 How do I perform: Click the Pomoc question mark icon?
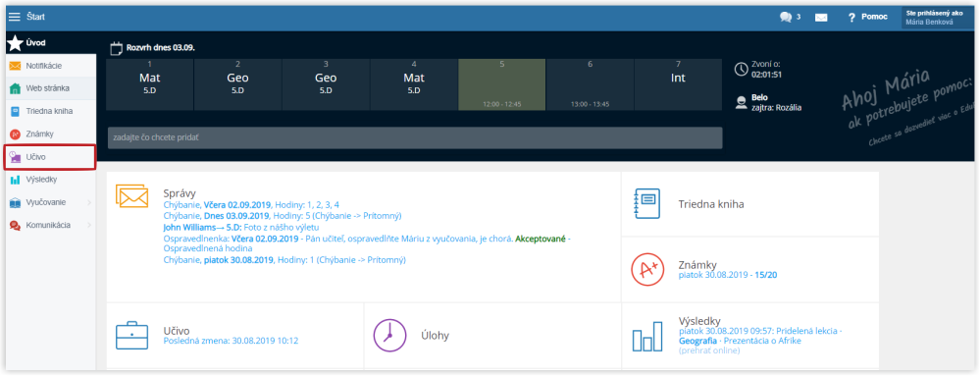851,18
